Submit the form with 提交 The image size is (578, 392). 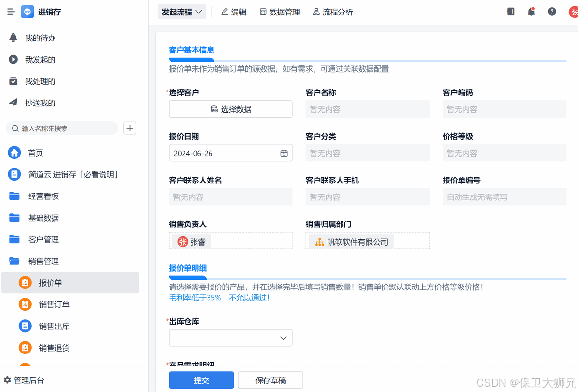point(201,380)
